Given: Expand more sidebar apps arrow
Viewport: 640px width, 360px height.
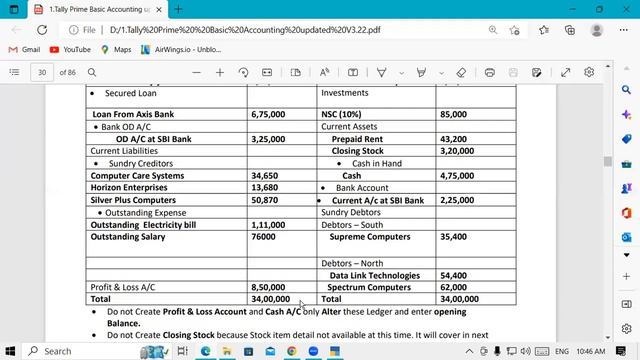Looking at the screenshot, I should click(627, 255).
